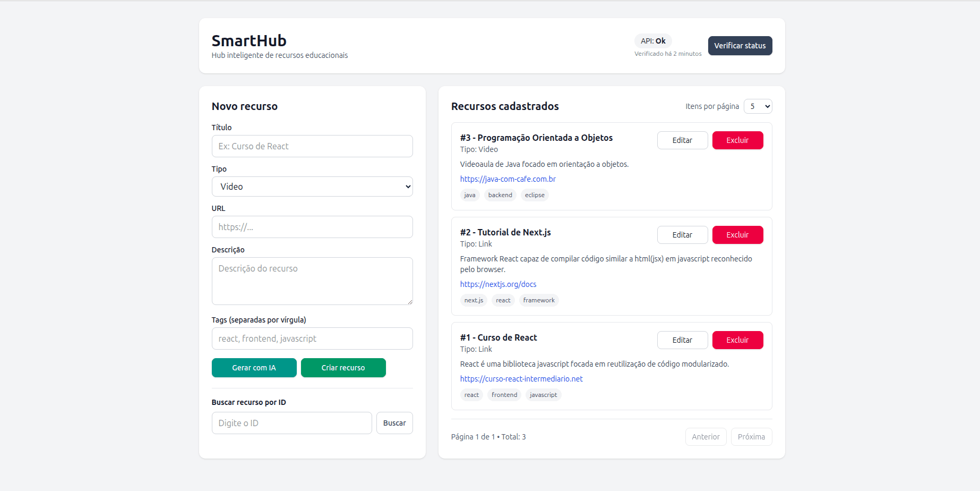Screen dimensions: 980x491
Task: Open the Itens por página dropdown
Action: [758, 106]
